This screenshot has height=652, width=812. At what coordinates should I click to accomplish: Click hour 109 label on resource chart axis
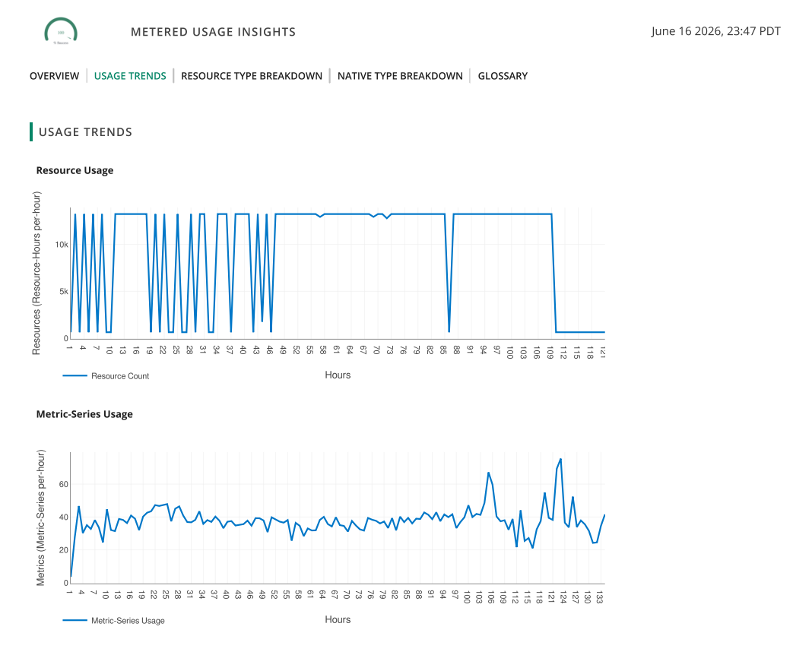click(550, 353)
